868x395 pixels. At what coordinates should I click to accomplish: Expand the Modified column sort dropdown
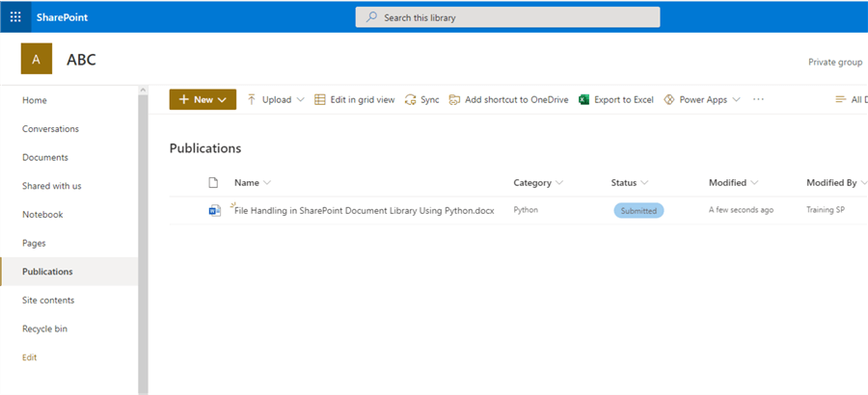[754, 183]
